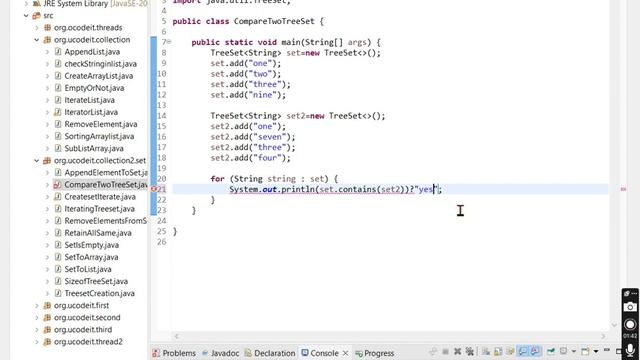
Task: Toggle Pin Console button
Action: (x=551, y=351)
